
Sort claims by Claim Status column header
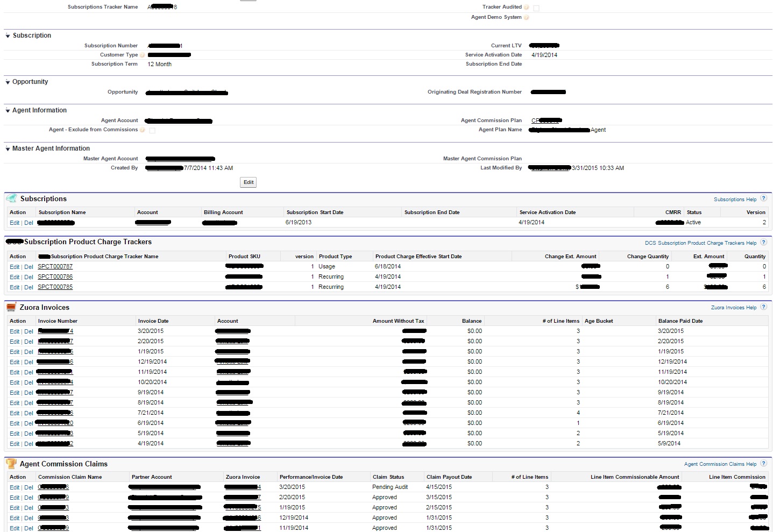(388, 477)
